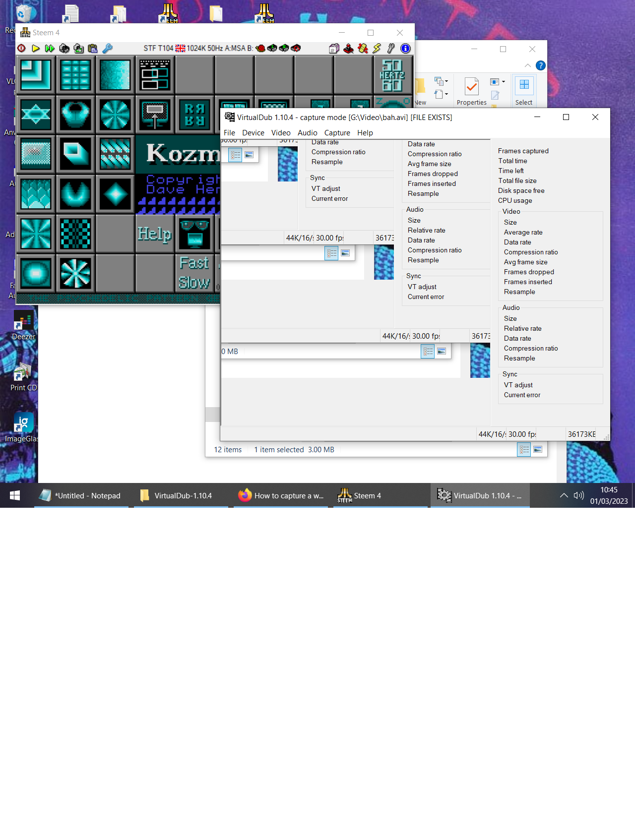The height and width of the screenshot is (840, 635).
Task: Click the Frames captured label in VirtualDub panel
Action: click(523, 151)
